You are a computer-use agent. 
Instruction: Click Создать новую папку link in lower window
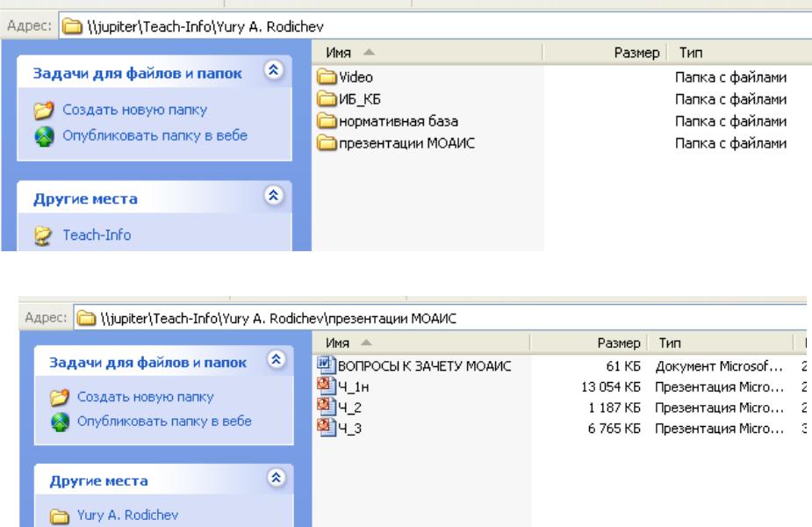pos(145,397)
